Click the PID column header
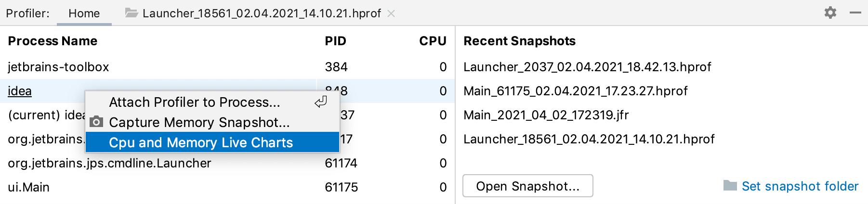868x204 pixels. click(336, 41)
